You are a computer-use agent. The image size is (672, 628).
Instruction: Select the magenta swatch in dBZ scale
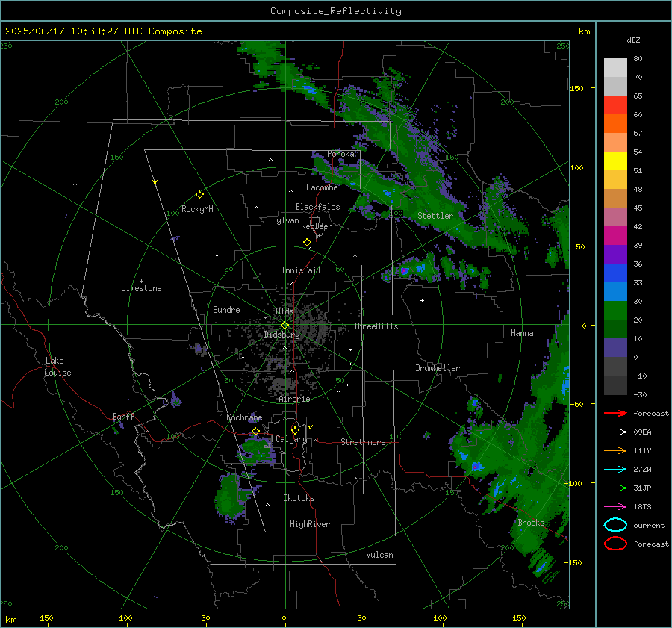click(x=615, y=236)
